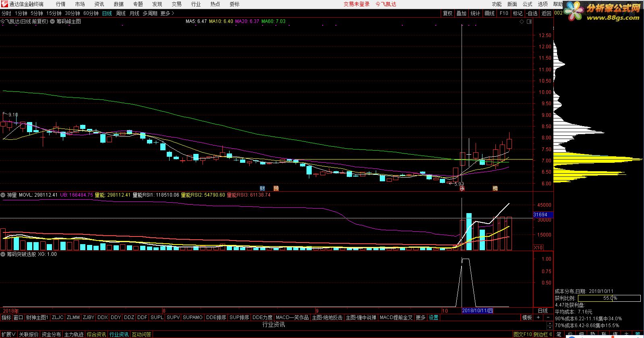The image size is (644, 338).
Task: Expand the 筹码峰主图 indicator dropdown
Action: click(52, 21)
